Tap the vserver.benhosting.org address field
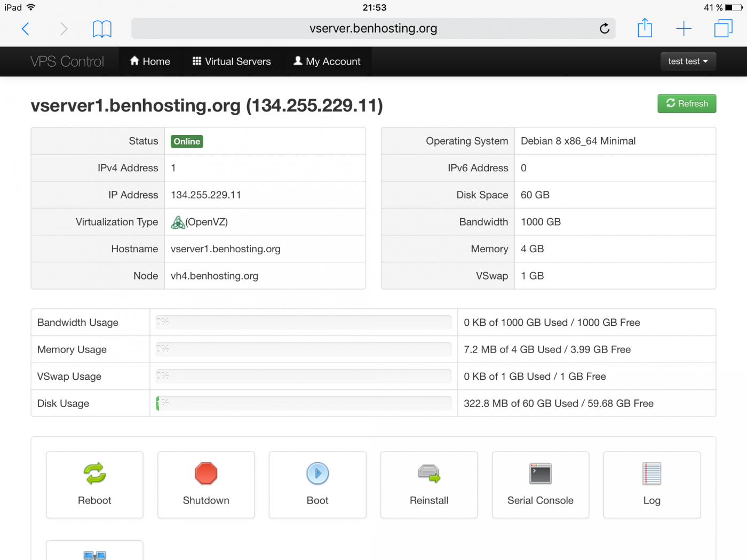This screenshot has height=560, width=747. click(373, 29)
